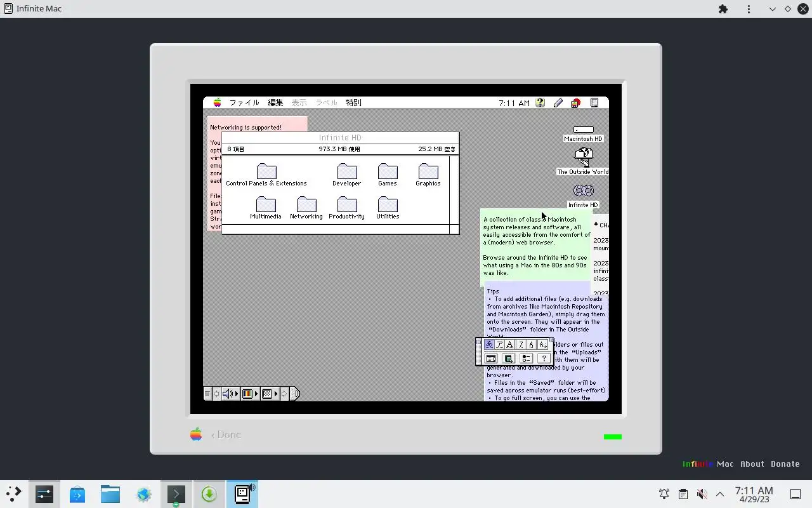Open the 特別 menu
This screenshot has width=812, height=508.
pyautogui.click(x=353, y=103)
